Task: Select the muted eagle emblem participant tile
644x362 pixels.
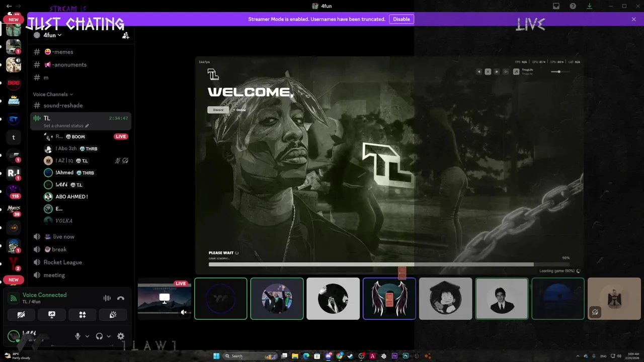Action: pyautogui.click(x=614, y=299)
